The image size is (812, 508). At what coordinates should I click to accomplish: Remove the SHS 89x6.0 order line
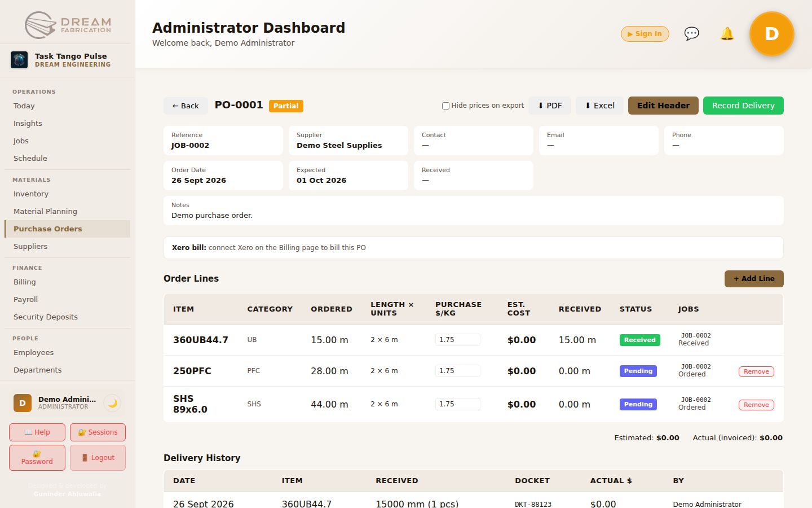pos(756,405)
